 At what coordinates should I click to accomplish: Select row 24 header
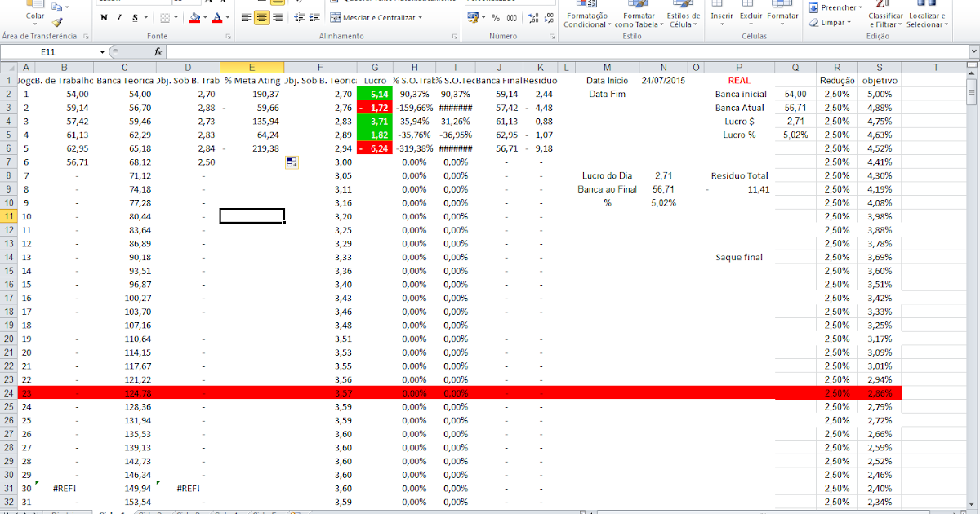point(8,392)
